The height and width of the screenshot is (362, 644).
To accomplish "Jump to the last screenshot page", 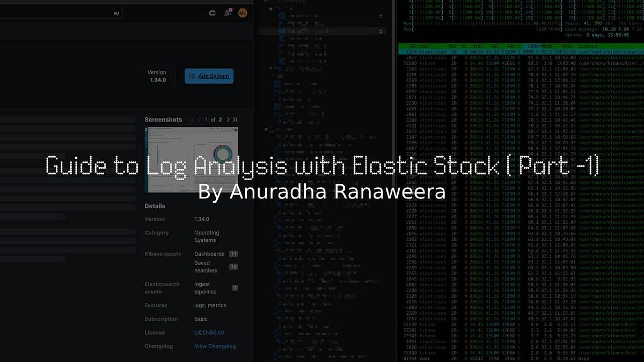I will (233, 120).
